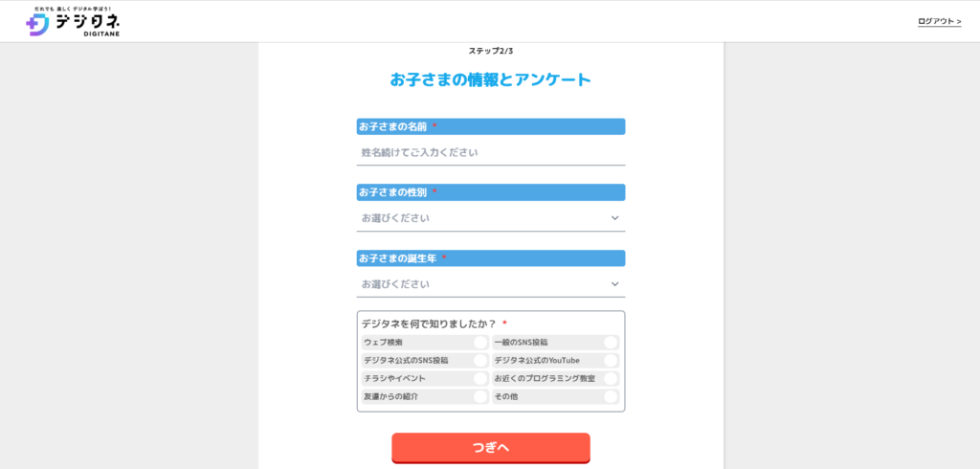Select お近くのプログラミング教室 option

556,379
